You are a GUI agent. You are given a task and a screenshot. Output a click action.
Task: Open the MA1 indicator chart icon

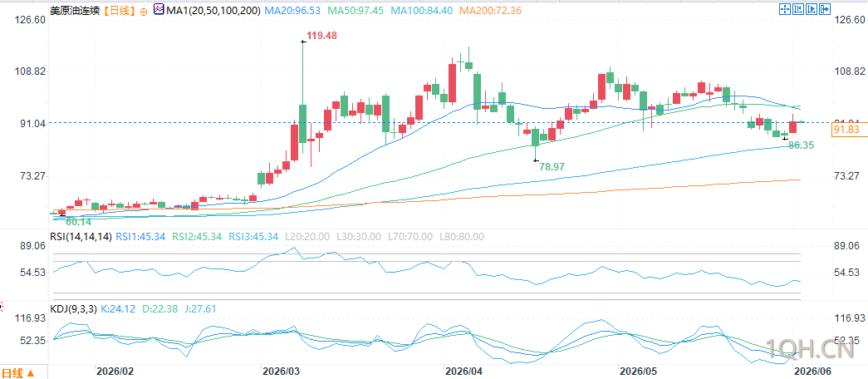point(159,9)
